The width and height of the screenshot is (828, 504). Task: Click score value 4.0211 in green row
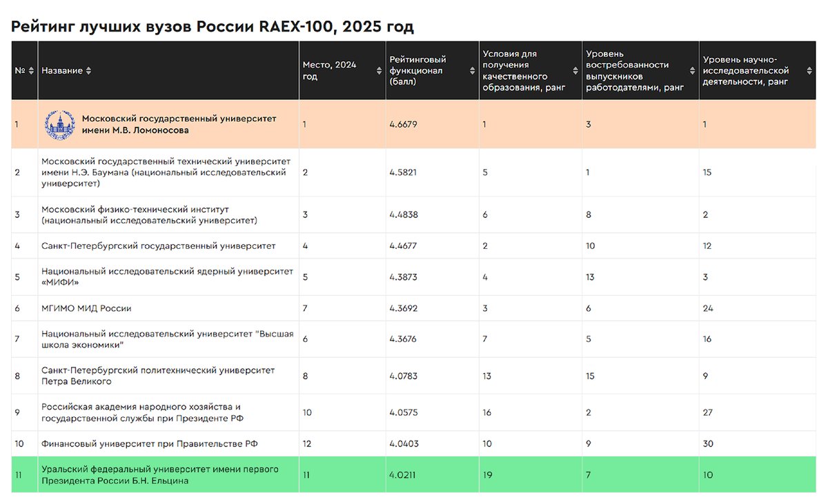click(x=403, y=475)
